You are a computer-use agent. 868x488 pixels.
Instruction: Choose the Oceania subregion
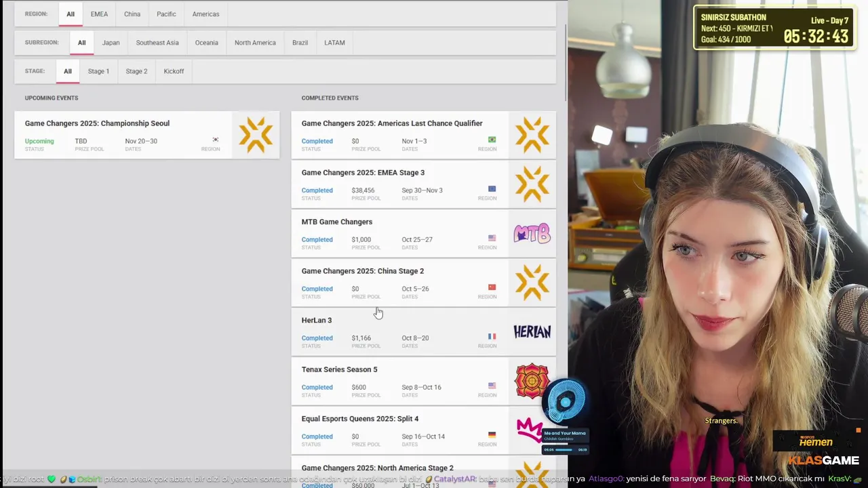(207, 43)
